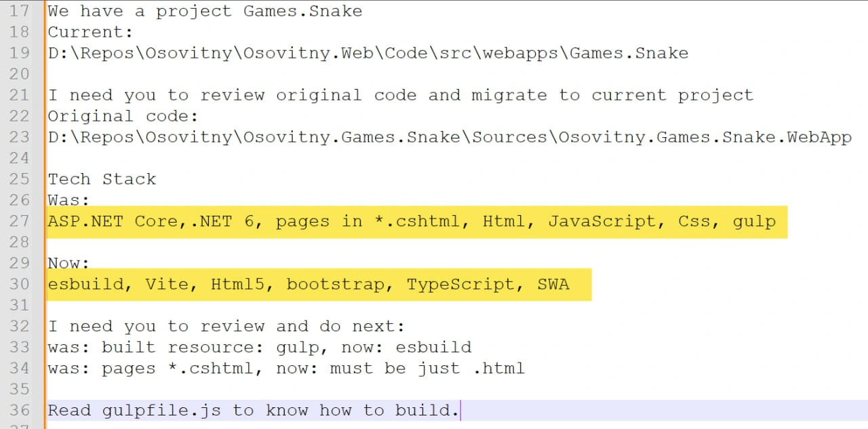Click the Osovitny.Web Games.Snake path line
The height and width of the screenshot is (429, 868).
(x=368, y=54)
